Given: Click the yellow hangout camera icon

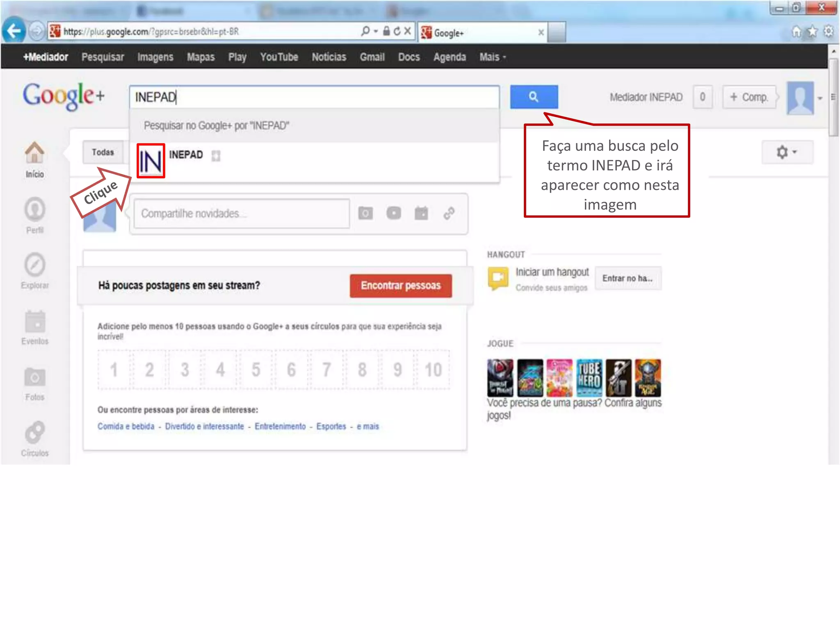Looking at the screenshot, I should 498,278.
